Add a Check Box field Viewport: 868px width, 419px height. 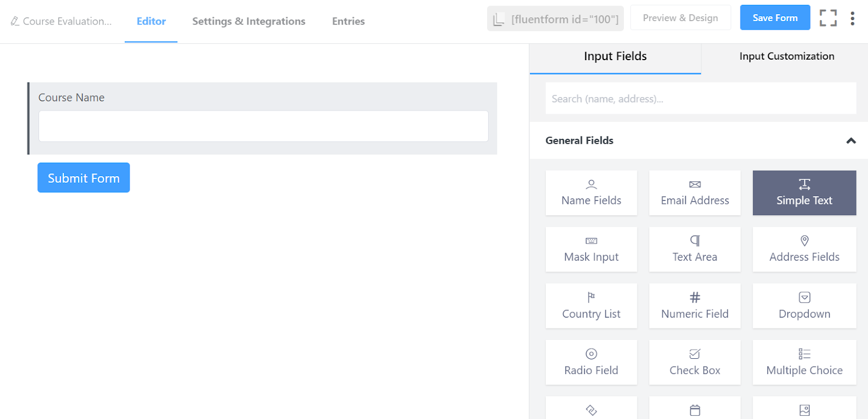click(x=694, y=363)
